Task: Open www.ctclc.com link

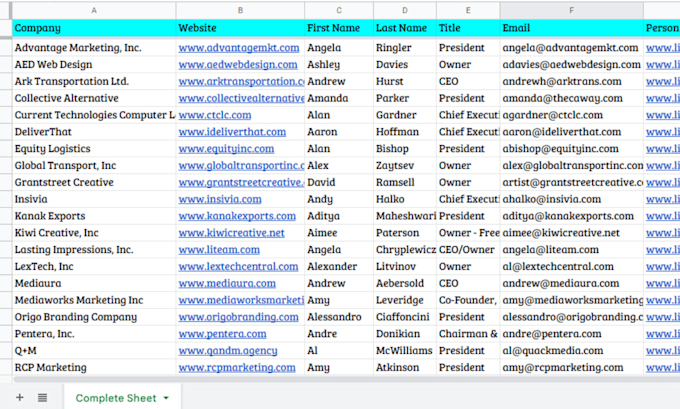Action: click(x=215, y=115)
